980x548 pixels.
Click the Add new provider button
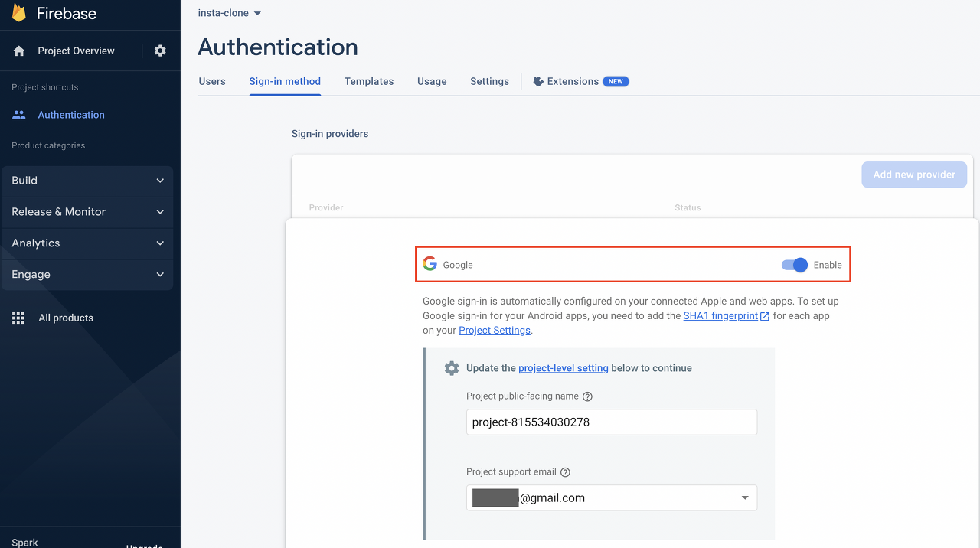click(914, 175)
